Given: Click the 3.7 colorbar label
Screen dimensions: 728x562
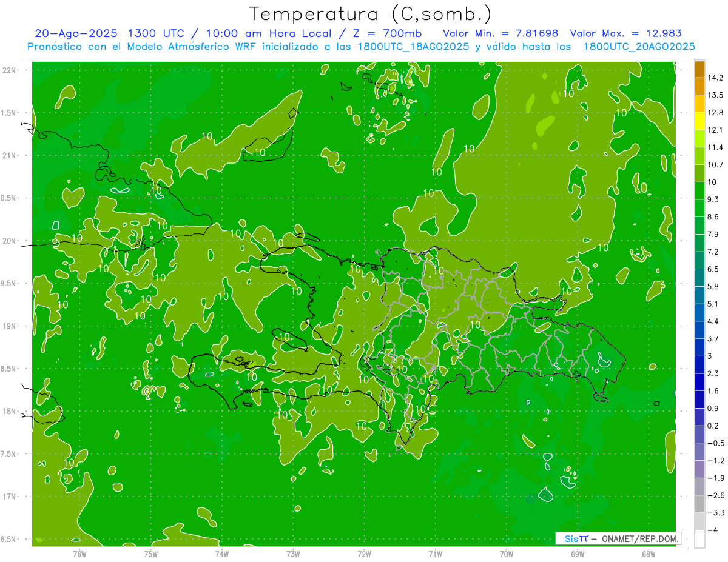Looking at the screenshot, I should pyautogui.click(x=713, y=339).
